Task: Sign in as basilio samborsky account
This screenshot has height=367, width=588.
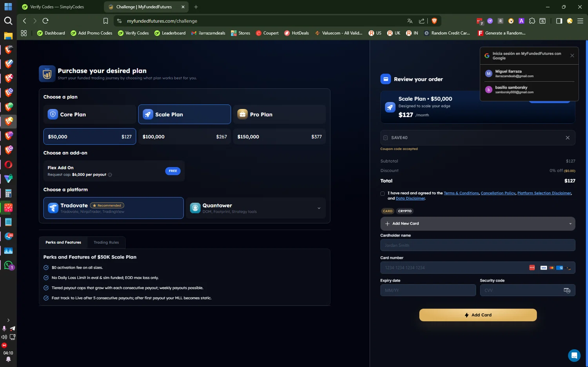Action: [529, 90]
